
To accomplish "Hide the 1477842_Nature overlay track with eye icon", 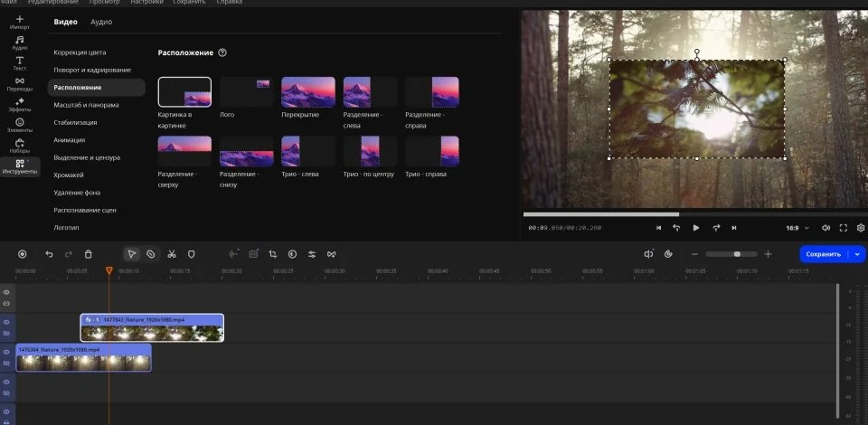I will coord(6,322).
